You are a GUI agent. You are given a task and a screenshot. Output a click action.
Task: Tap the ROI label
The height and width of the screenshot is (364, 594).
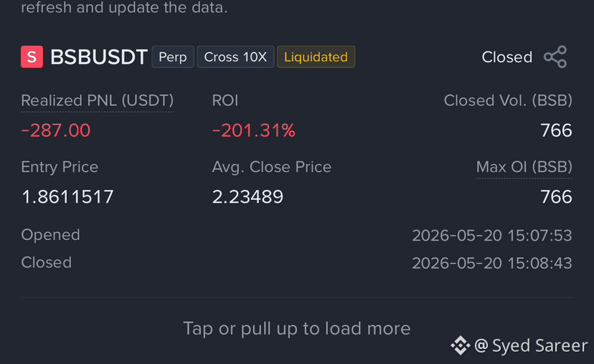pyautogui.click(x=225, y=100)
